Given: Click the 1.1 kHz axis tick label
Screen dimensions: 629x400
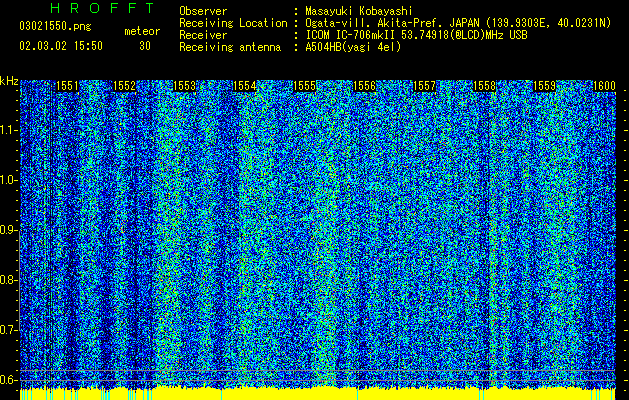Looking at the screenshot, I should pos(8,130).
